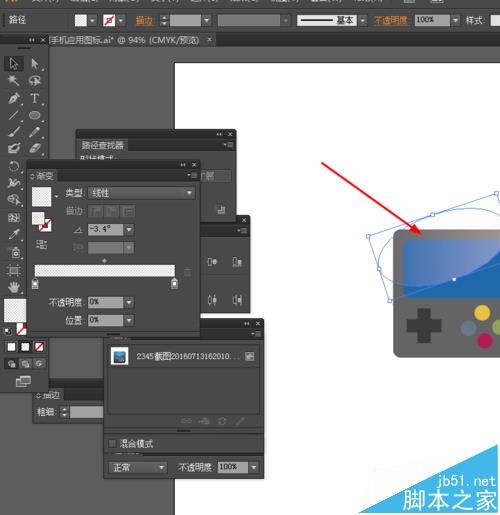The image size is (500, 515).
Task: Click the 手机应用图标.ai document tab
Action: [x=125, y=40]
